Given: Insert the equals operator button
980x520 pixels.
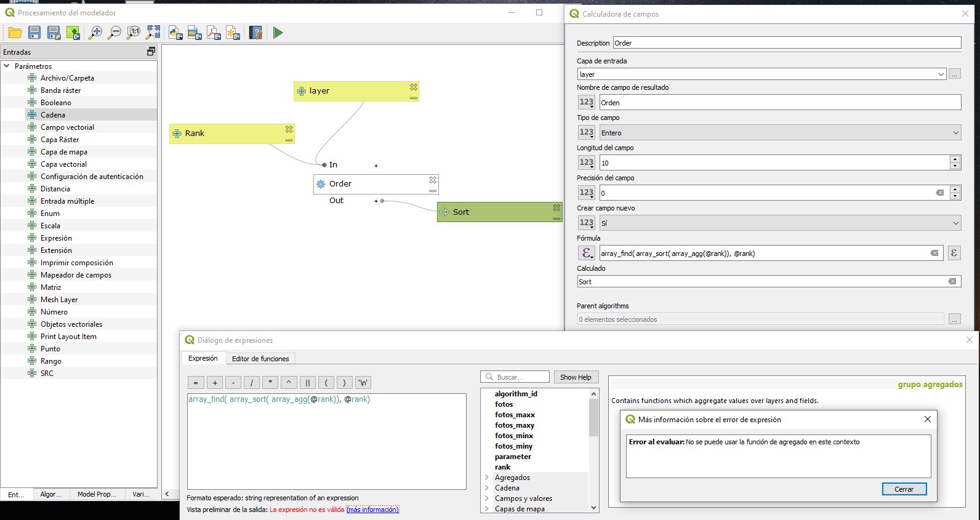Looking at the screenshot, I should (x=196, y=382).
